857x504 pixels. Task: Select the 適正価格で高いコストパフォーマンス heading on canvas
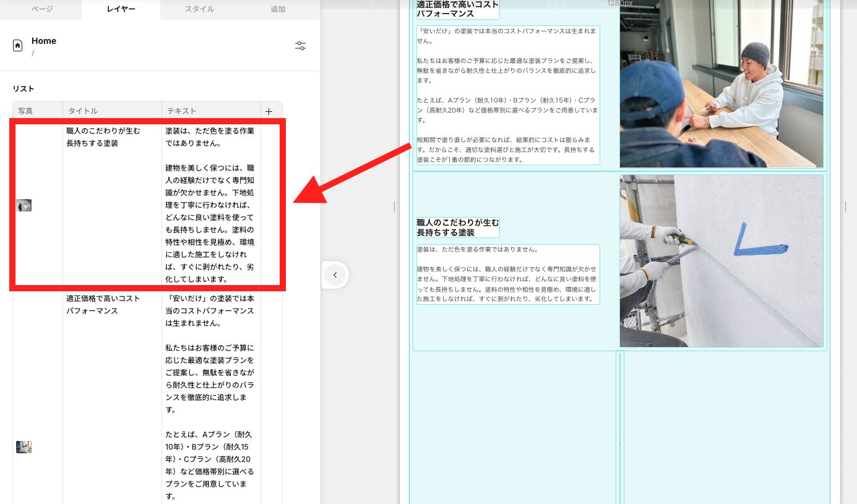[458, 7]
